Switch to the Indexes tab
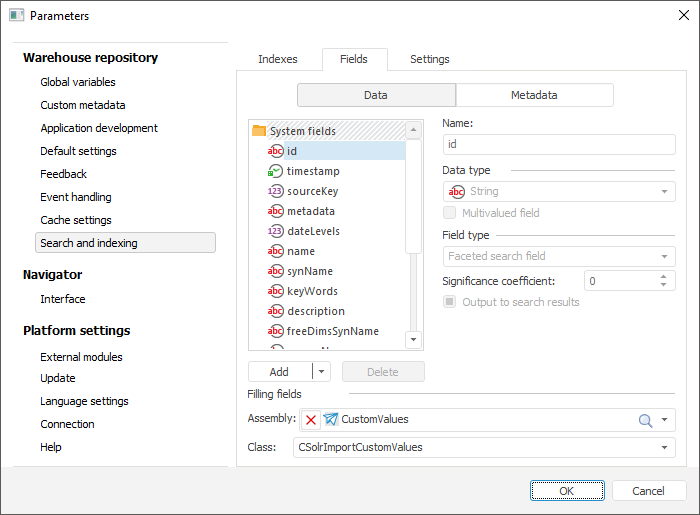Screen dimensions: 700x515 click(x=278, y=59)
